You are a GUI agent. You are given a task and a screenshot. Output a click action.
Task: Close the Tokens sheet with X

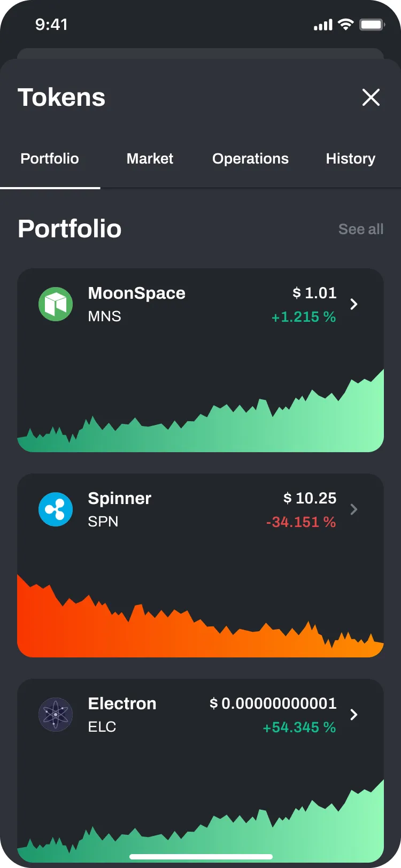coord(371,97)
